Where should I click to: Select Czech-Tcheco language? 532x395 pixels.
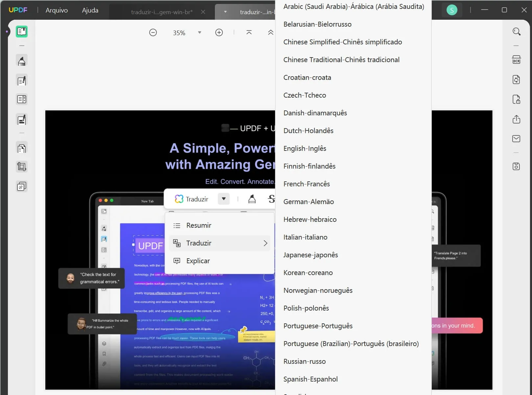pos(353,95)
